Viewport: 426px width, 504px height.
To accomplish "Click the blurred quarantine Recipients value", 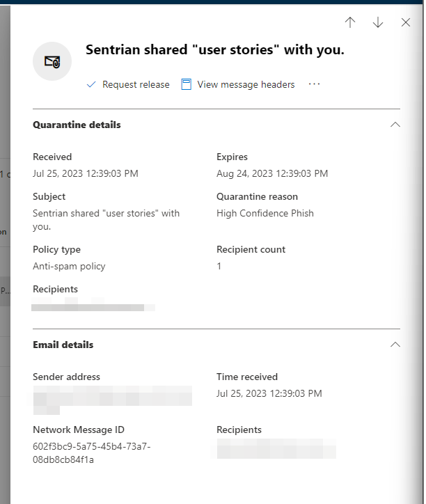I will tap(93, 304).
